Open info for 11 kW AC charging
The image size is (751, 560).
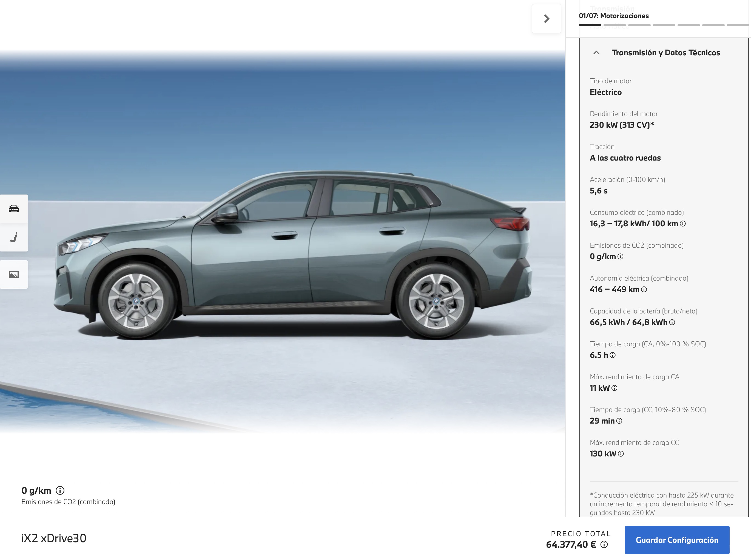tap(614, 388)
